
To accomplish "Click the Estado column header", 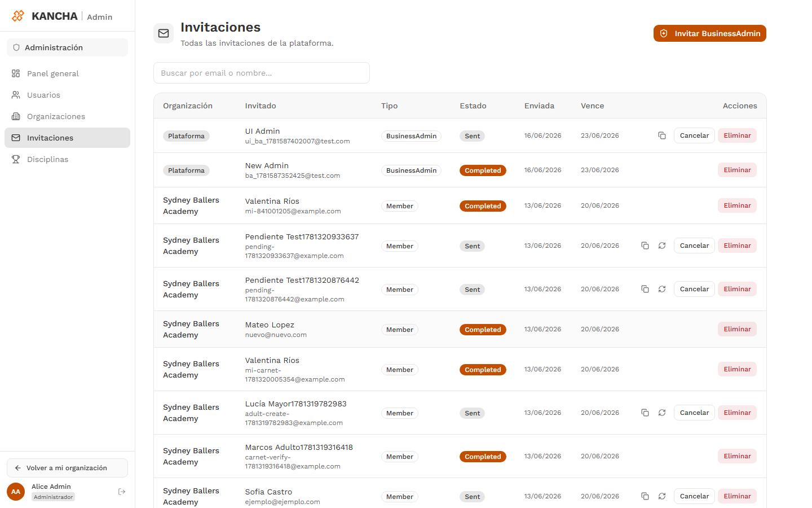I will [473, 106].
